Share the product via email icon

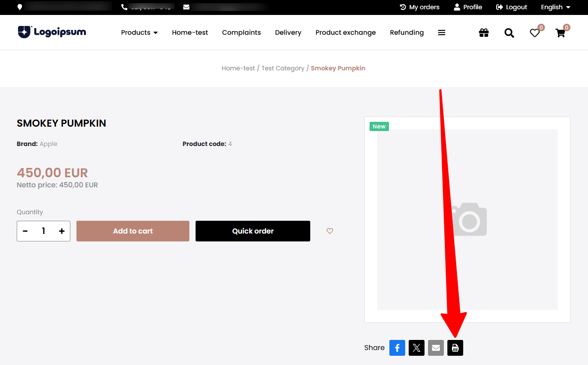pyautogui.click(x=436, y=348)
